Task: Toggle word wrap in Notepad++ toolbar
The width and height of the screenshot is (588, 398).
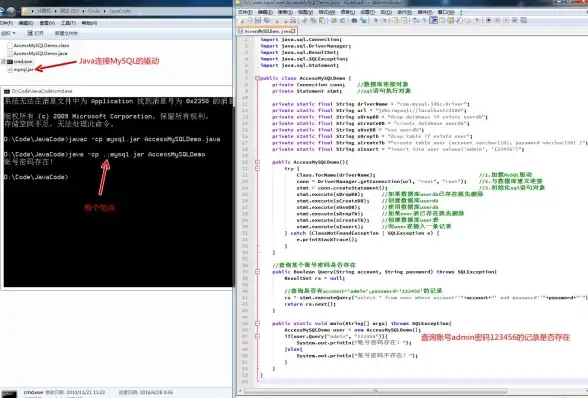Action: click(416, 20)
